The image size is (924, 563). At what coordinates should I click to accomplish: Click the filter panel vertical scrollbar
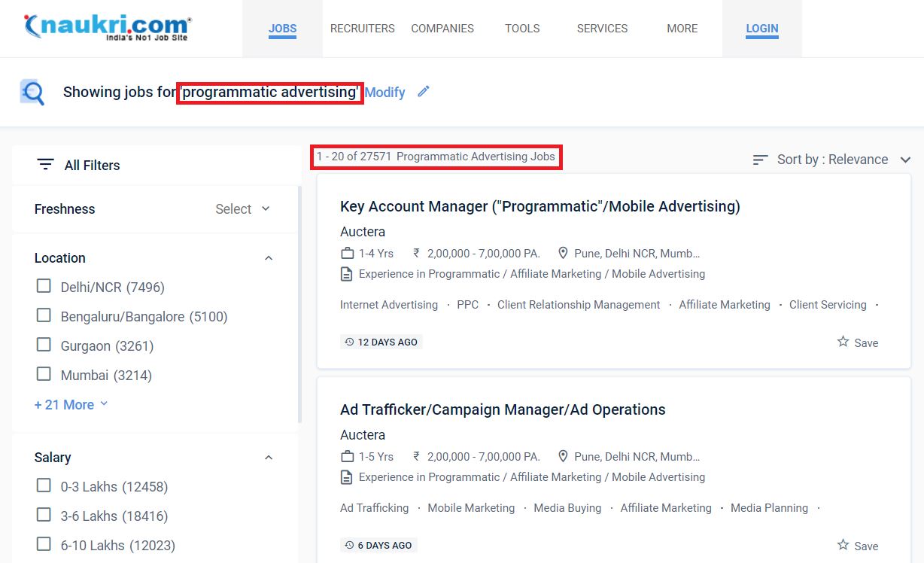click(x=300, y=305)
